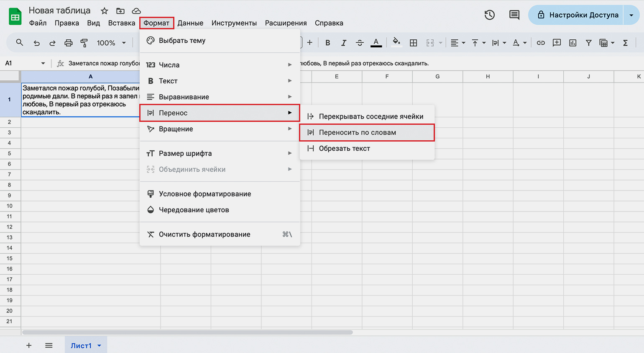Image resolution: width=644 pixels, height=353 pixels.
Task: Expand merge cells dropdown arrow
Action: (440, 43)
